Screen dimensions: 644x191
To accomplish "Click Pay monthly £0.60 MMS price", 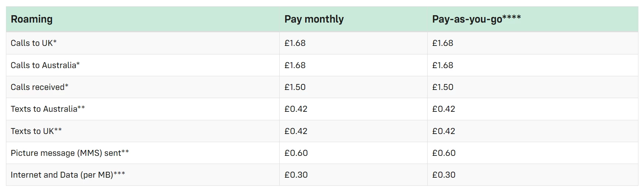I will [x=296, y=153].
